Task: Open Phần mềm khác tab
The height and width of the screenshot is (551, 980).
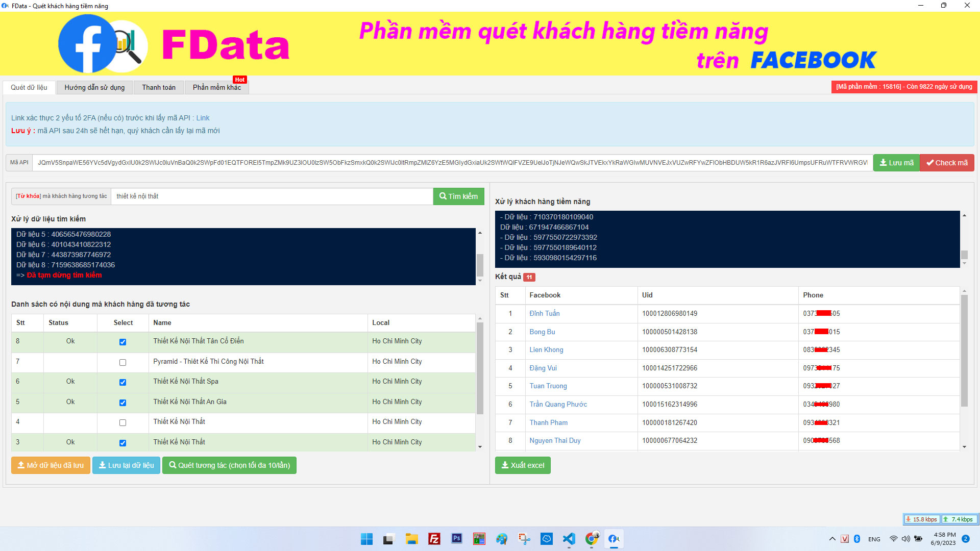Action: pyautogui.click(x=217, y=87)
